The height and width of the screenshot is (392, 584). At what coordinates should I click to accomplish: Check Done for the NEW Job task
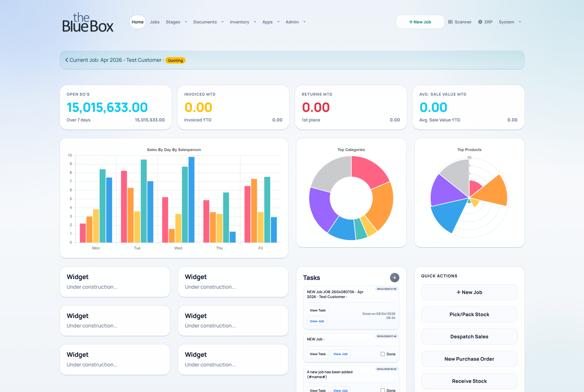[383, 354]
